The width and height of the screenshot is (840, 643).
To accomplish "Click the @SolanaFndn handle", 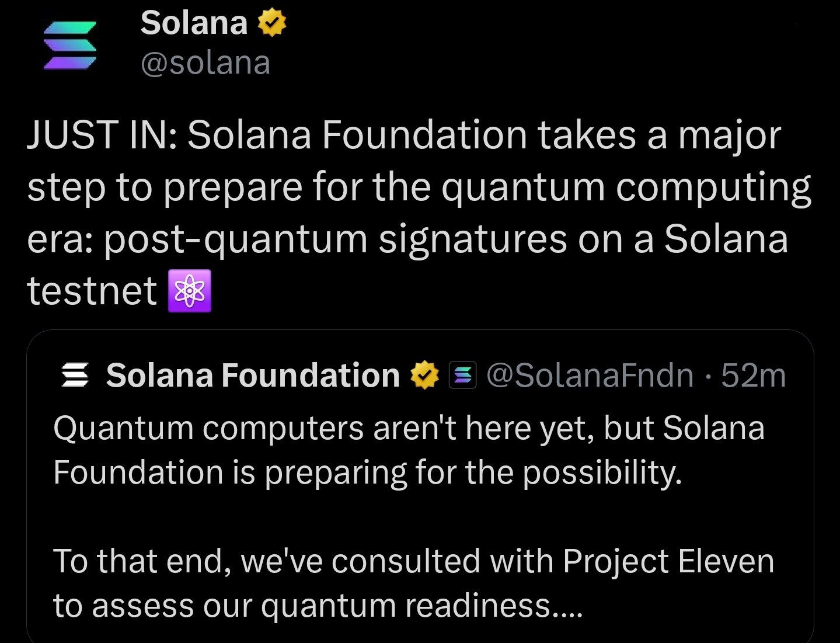I will pos(590,376).
